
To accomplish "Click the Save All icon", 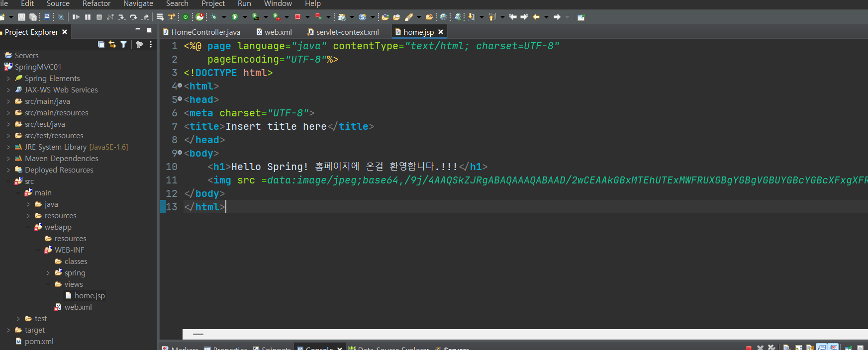I will pos(33,17).
